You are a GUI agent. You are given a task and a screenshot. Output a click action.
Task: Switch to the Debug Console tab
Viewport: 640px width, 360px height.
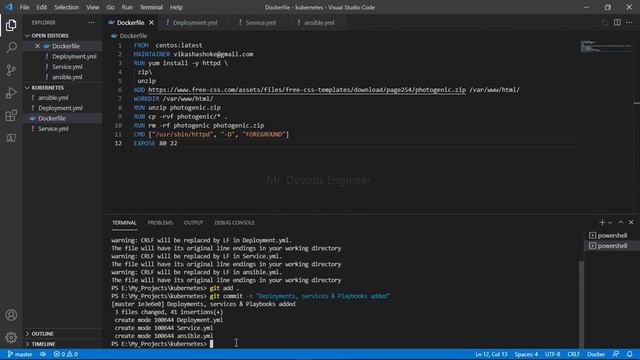pos(234,223)
